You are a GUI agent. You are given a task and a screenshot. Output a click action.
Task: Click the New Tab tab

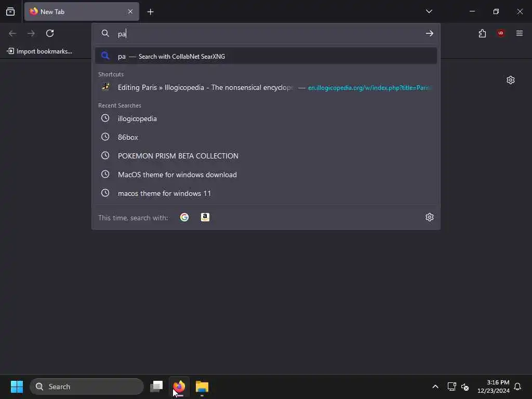pyautogui.click(x=82, y=11)
